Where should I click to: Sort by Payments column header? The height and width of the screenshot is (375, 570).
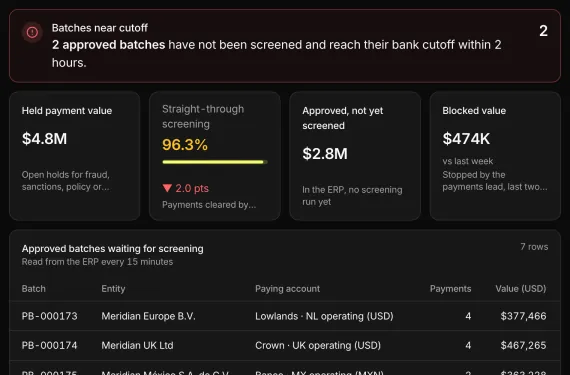click(450, 289)
